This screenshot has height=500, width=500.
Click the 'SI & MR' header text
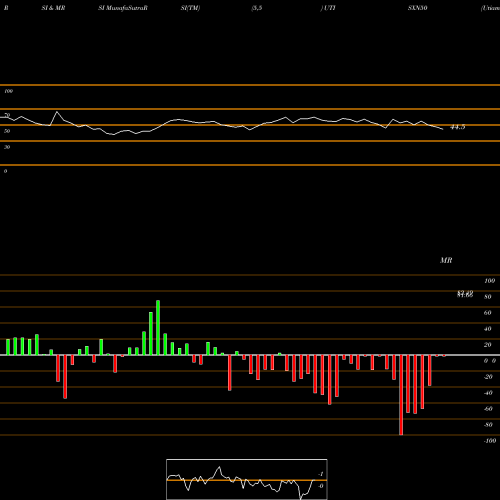pyautogui.click(x=53, y=8)
